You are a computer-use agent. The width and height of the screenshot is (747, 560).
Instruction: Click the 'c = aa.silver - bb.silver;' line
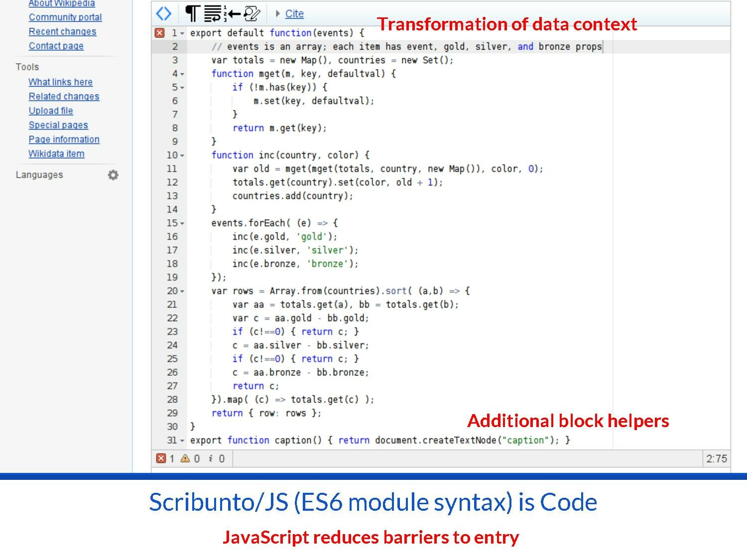pos(301,345)
